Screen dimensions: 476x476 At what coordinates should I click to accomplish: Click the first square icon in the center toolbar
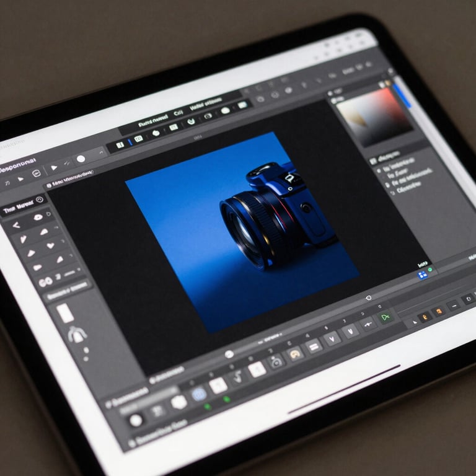click(x=120, y=145)
